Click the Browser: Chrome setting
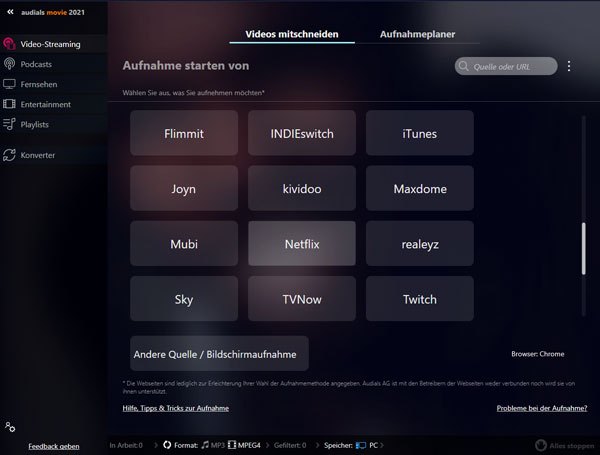The image size is (600, 455). [x=538, y=354]
